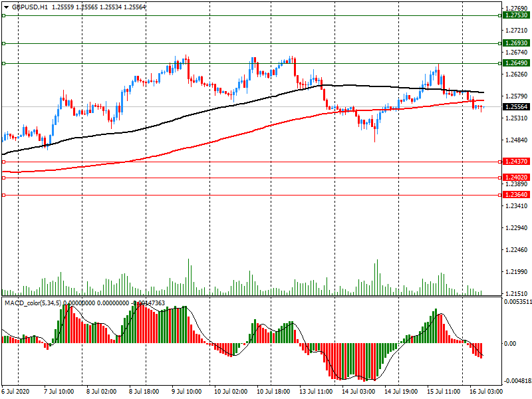Click the green 1.27530 price tag
The height and width of the screenshot is (399, 532).
pyautogui.click(x=516, y=15)
